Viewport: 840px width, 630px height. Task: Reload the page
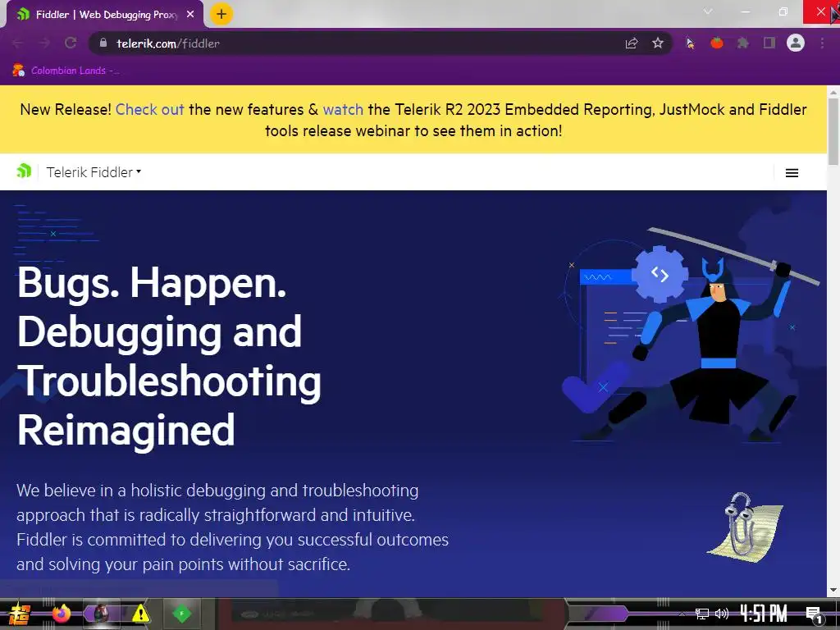coord(71,43)
